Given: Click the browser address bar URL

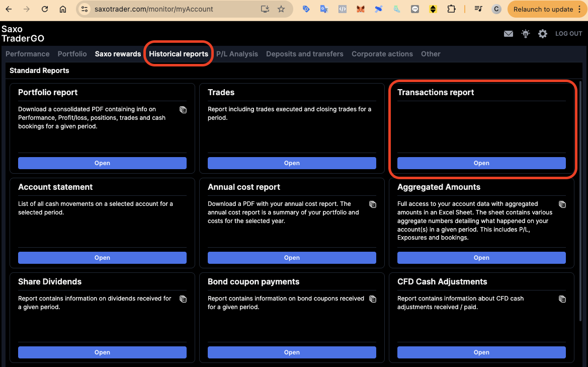Looking at the screenshot, I should pos(154,9).
